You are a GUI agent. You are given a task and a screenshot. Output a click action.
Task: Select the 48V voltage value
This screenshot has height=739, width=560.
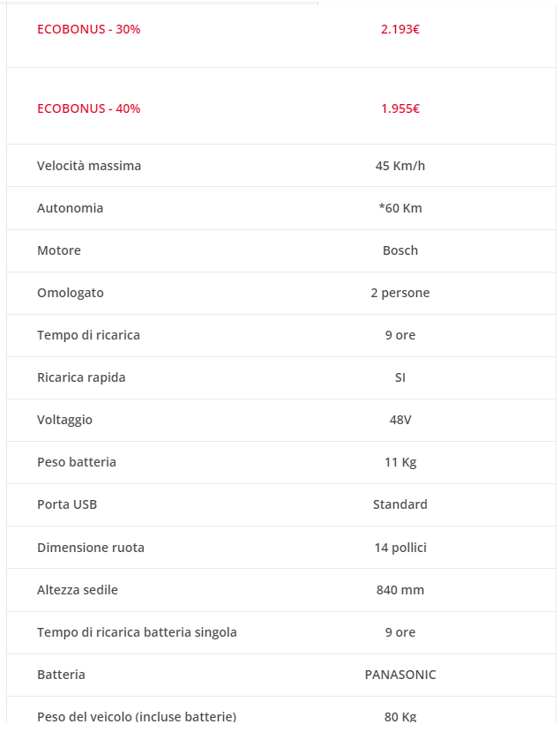click(x=399, y=420)
